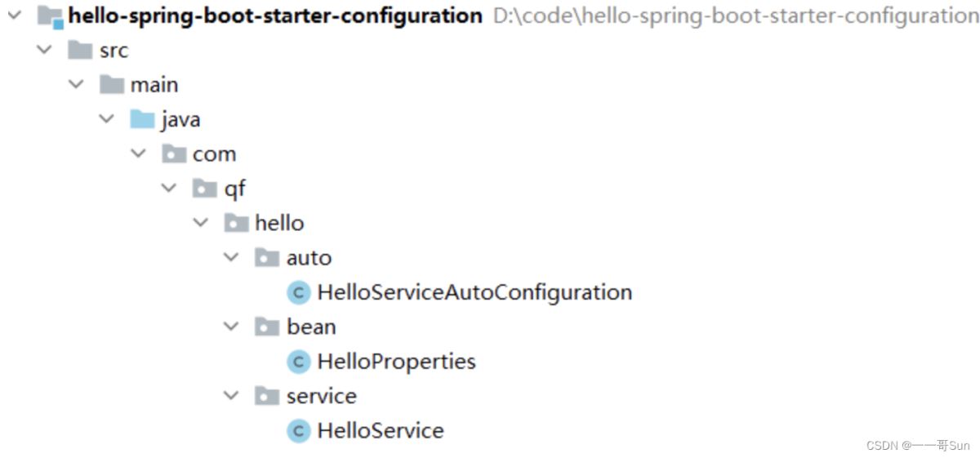
Task: Collapse the auto package chevron
Action: (x=232, y=258)
